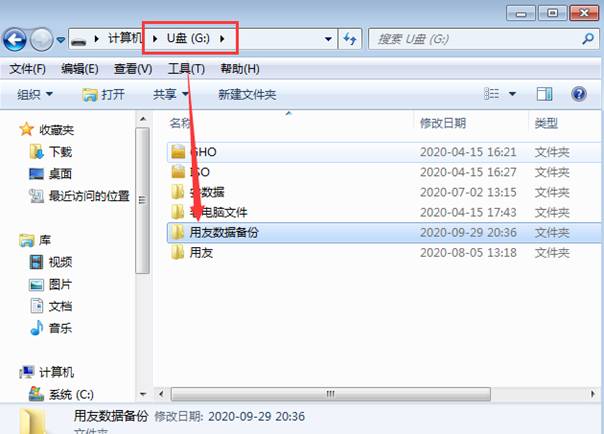Image resolution: width=604 pixels, height=434 pixels.
Task: Open the view options dropdown arrow
Action: point(512,94)
